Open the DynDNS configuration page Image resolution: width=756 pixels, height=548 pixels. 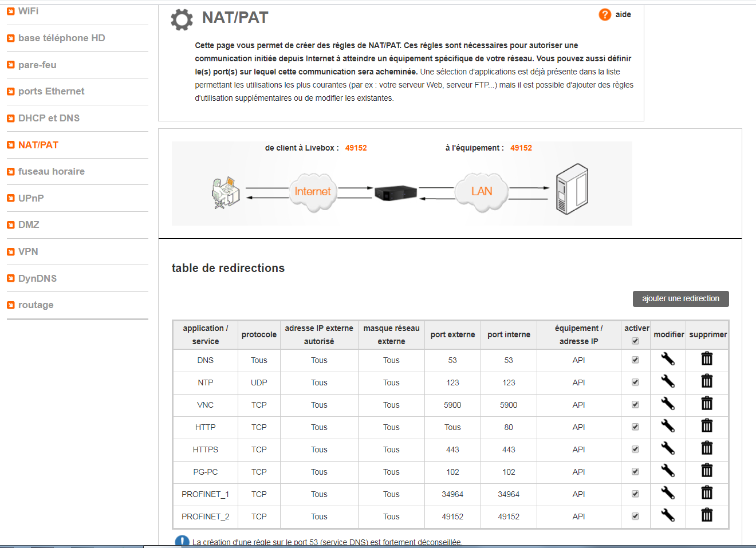37,278
